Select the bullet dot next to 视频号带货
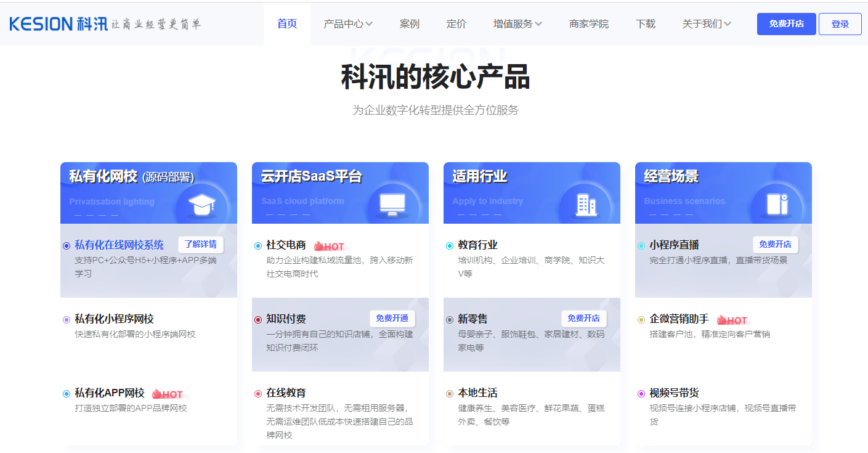 pyautogui.click(x=641, y=394)
